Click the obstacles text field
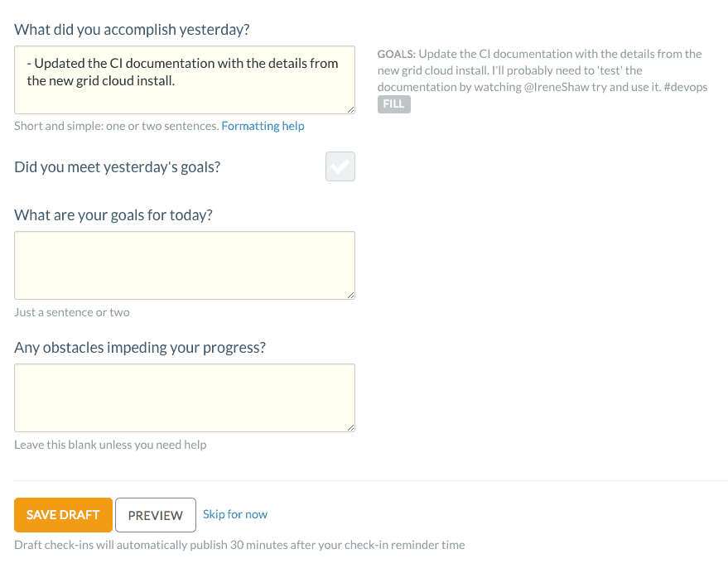Viewport: 728px width, 573px height. [x=184, y=396]
